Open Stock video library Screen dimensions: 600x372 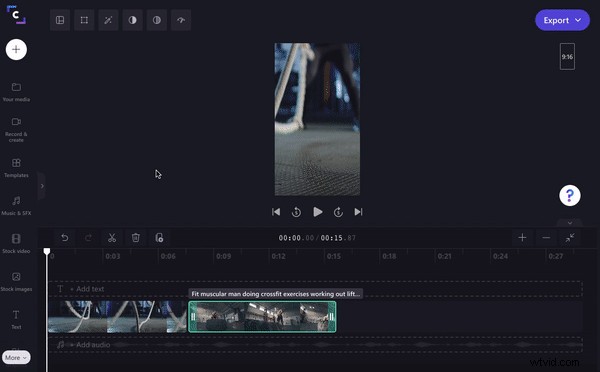[16, 244]
